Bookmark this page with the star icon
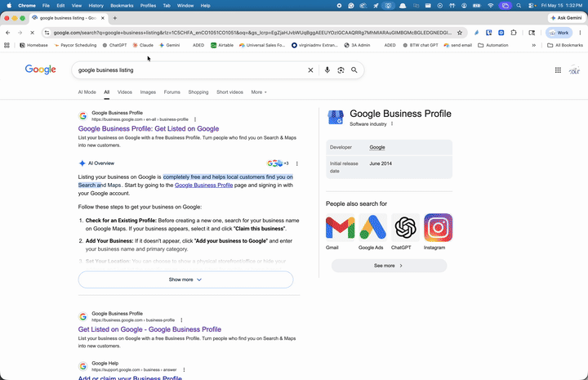Image resolution: width=588 pixels, height=380 pixels. tap(460, 33)
